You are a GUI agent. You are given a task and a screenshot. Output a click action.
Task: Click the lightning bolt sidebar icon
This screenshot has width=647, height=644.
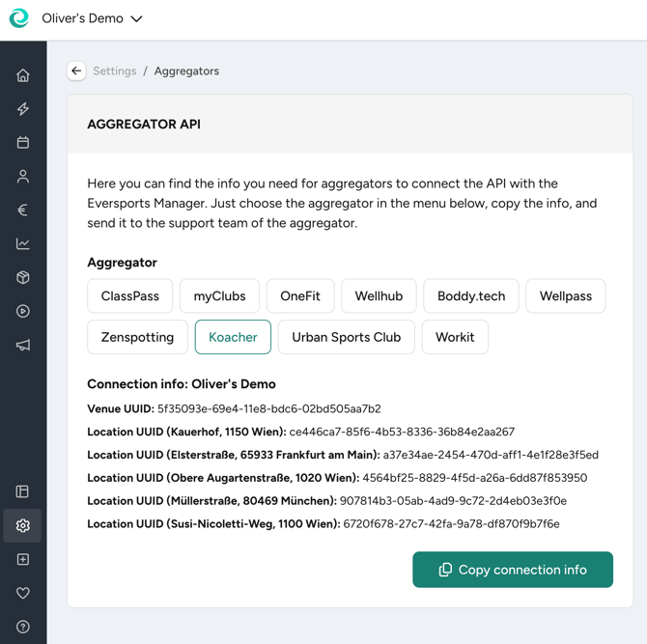[23, 109]
